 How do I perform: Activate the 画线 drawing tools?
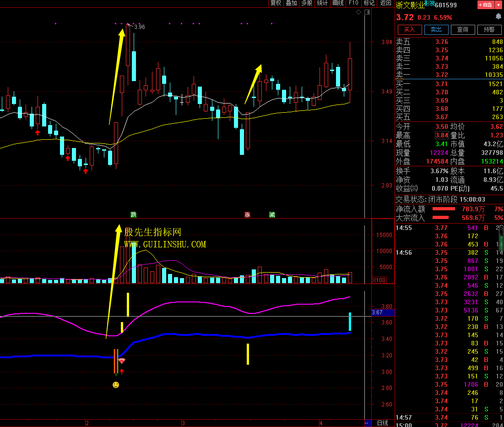[x=338, y=3]
